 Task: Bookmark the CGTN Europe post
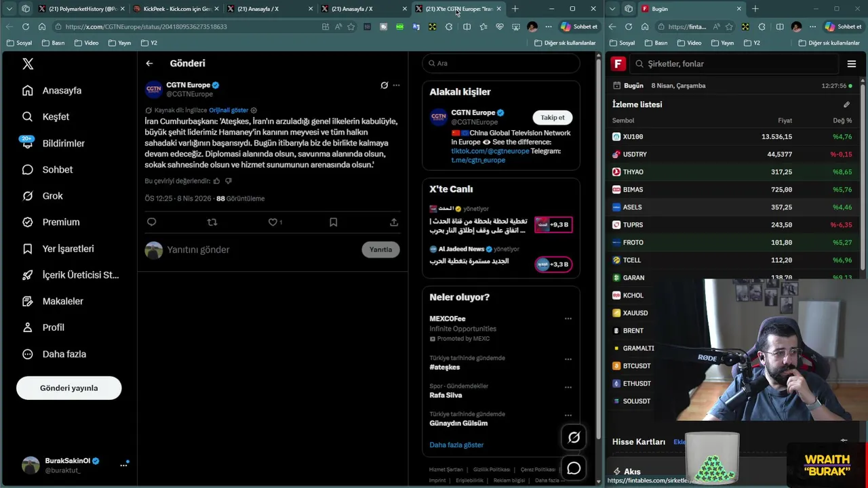[x=333, y=222]
